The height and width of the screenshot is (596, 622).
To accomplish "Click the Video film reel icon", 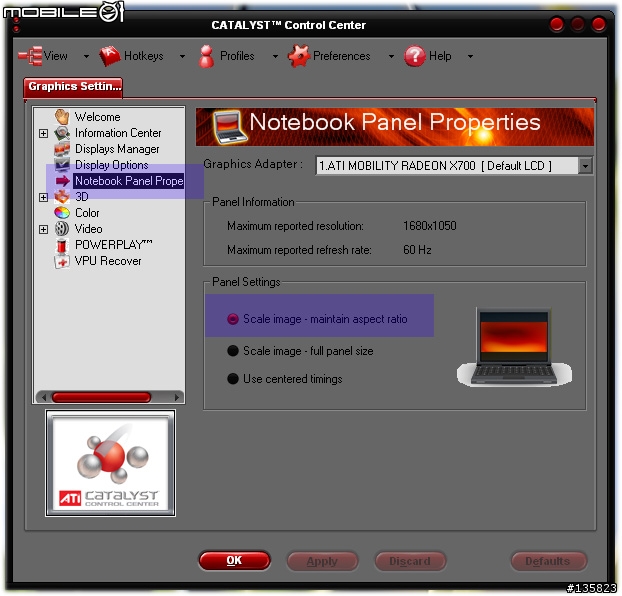I will click(62, 229).
